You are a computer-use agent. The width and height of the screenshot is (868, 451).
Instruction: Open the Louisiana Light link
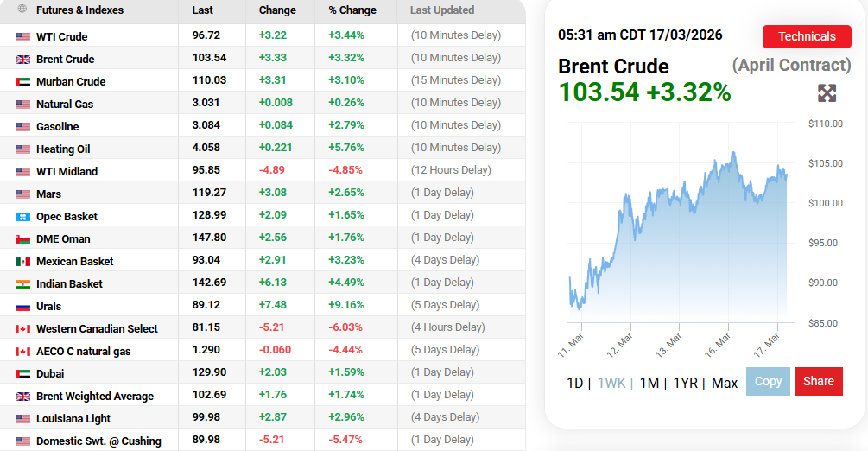pos(73,419)
